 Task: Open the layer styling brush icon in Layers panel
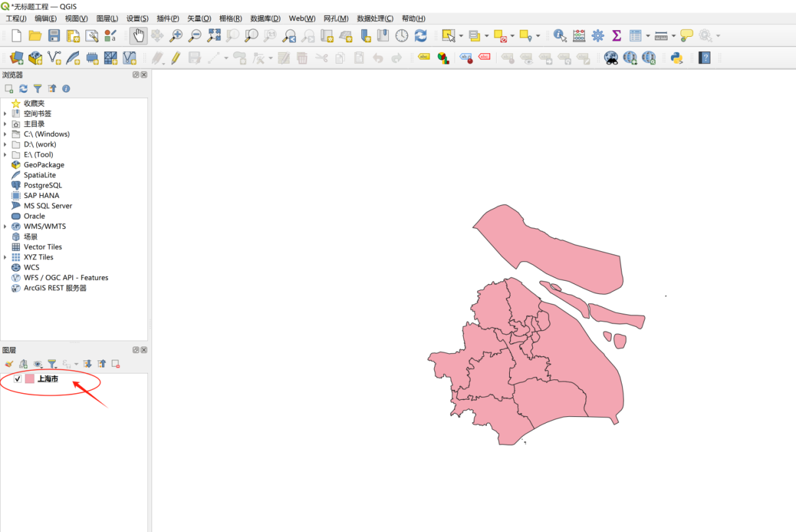click(x=9, y=364)
